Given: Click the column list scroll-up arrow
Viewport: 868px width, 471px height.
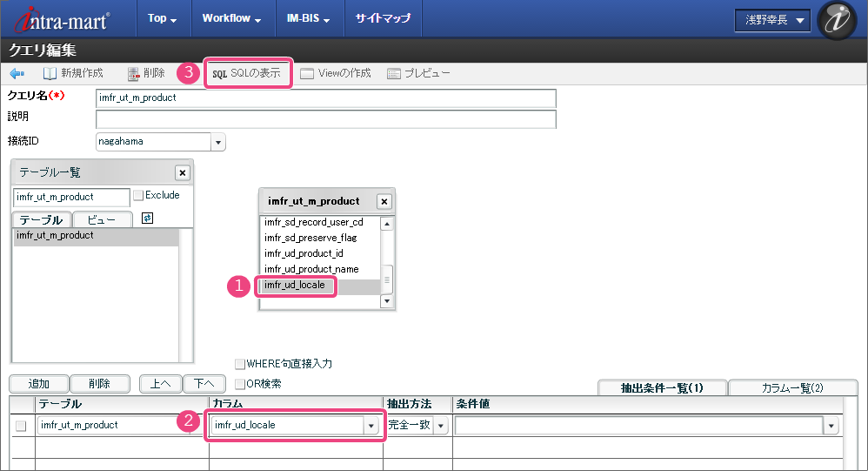Looking at the screenshot, I should click(387, 224).
